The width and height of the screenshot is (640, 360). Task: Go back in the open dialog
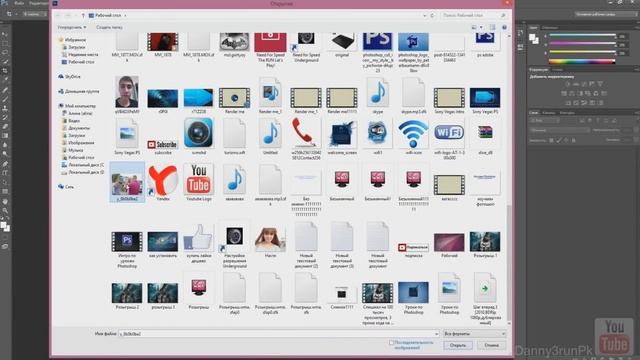58,16
